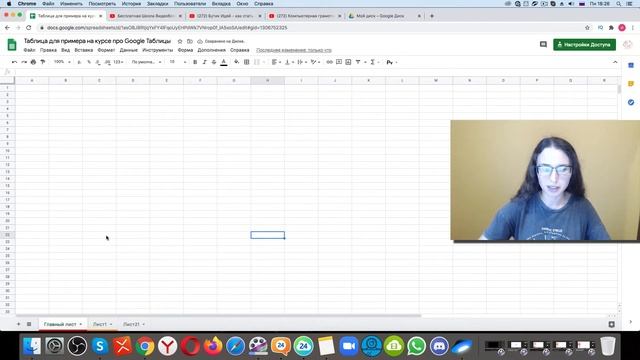Click the insert chart icon
Viewport: 640px width, 360px height.
coord(348,62)
